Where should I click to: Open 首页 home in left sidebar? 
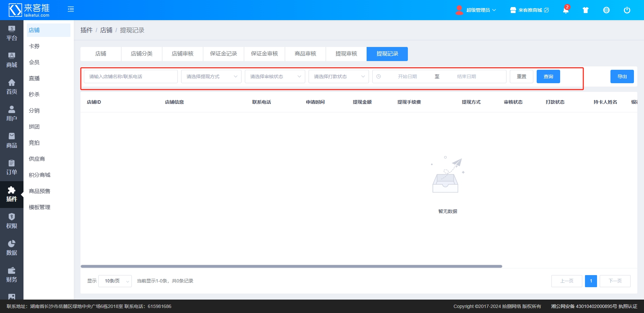pyautogui.click(x=12, y=87)
